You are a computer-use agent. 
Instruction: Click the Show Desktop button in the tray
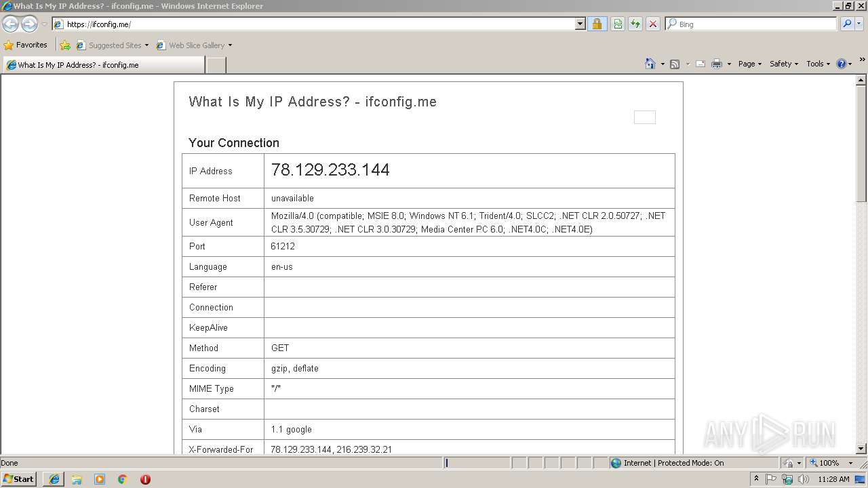[x=861, y=479]
